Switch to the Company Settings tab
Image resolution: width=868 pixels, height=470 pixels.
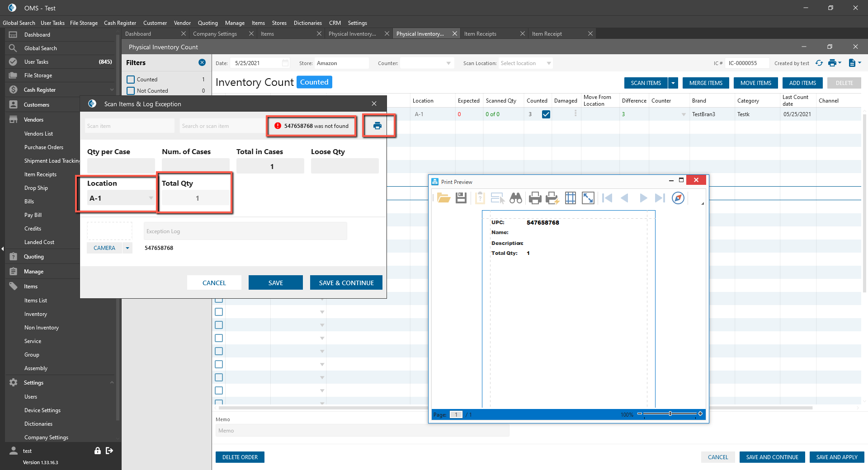(215, 34)
